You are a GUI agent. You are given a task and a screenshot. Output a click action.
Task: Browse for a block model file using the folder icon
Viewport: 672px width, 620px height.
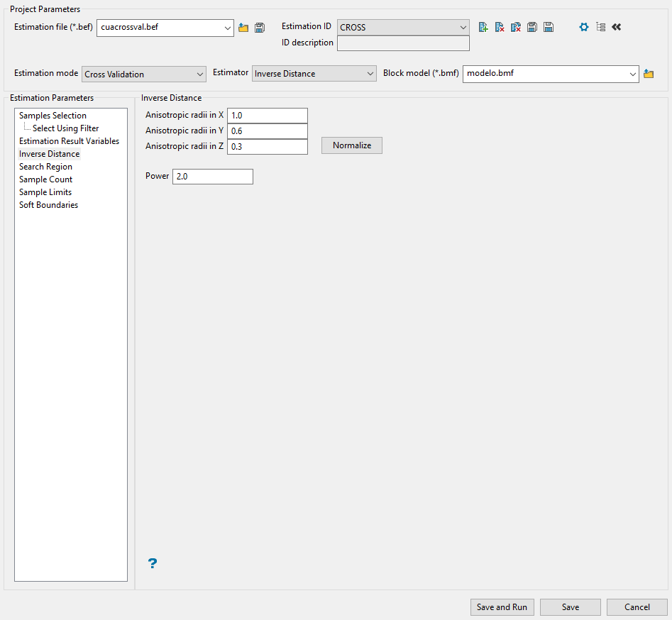[x=649, y=74]
